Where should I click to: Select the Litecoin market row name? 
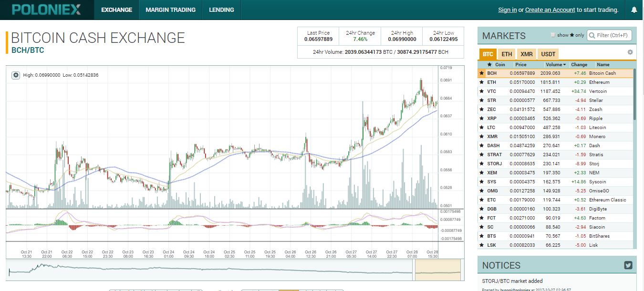pos(598,128)
